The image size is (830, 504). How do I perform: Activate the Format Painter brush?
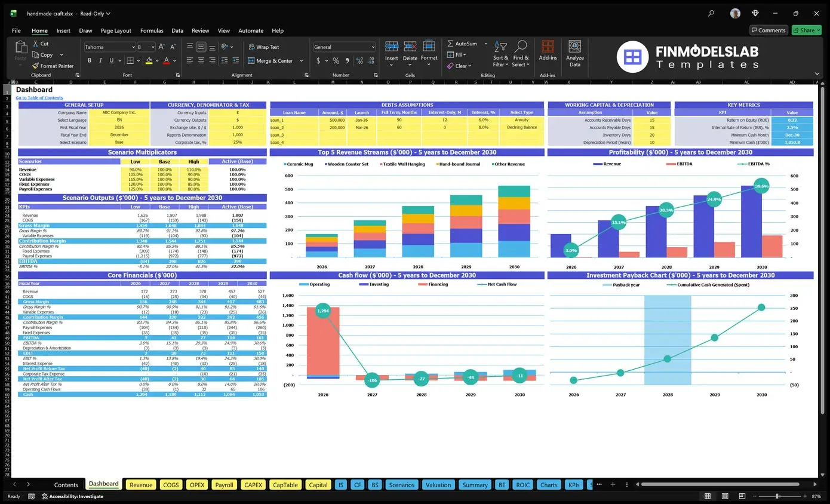(36, 66)
